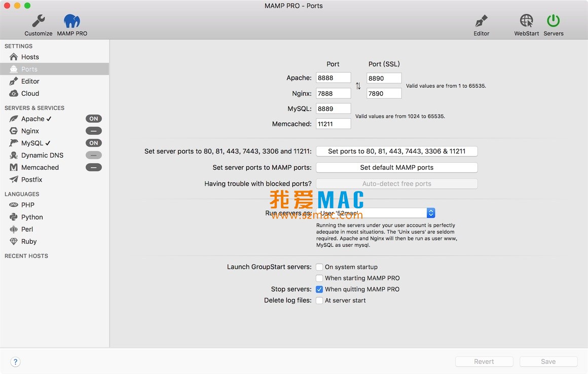This screenshot has width=588, height=374.
Task: Click the Perl onion icon
Action: click(x=14, y=230)
